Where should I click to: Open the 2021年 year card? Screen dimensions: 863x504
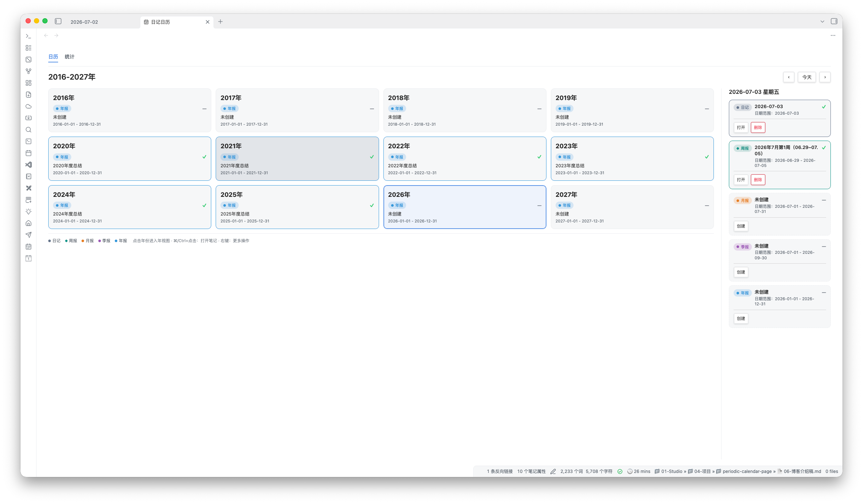click(297, 159)
